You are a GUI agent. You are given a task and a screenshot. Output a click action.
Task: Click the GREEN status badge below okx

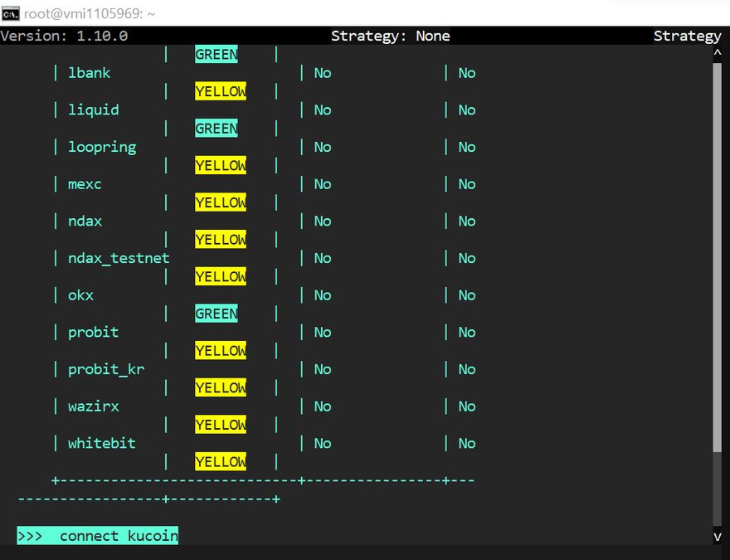217,314
